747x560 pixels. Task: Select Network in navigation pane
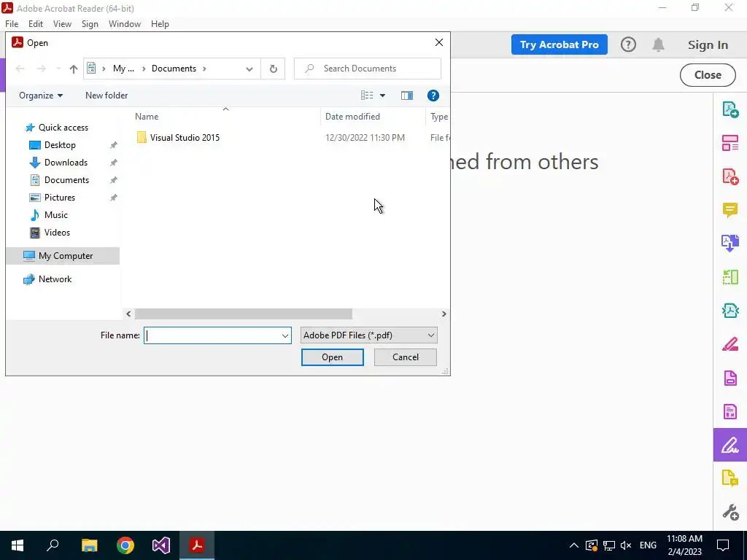click(x=55, y=279)
